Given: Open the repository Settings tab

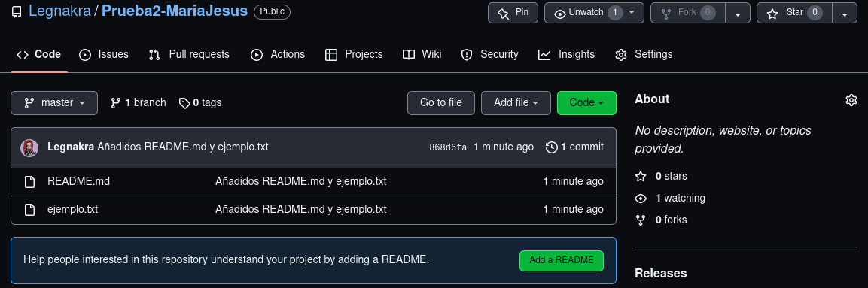Looking at the screenshot, I should (644, 54).
